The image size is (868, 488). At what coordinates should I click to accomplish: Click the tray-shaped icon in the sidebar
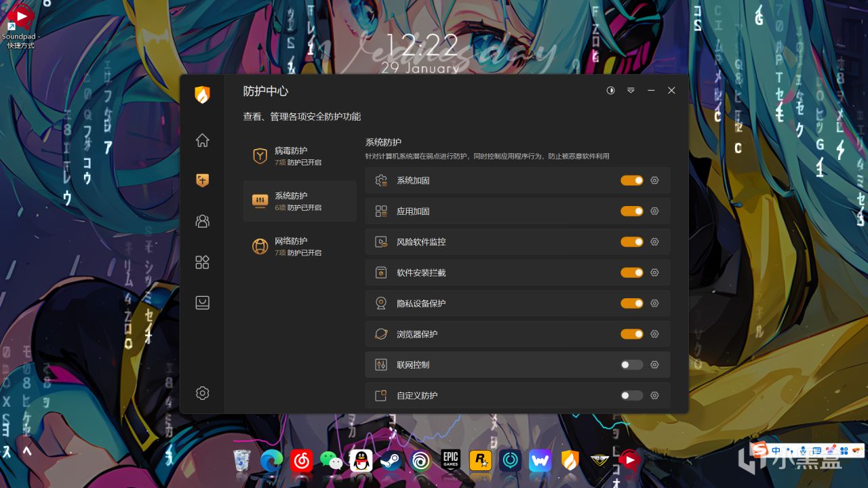click(x=202, y=303)
